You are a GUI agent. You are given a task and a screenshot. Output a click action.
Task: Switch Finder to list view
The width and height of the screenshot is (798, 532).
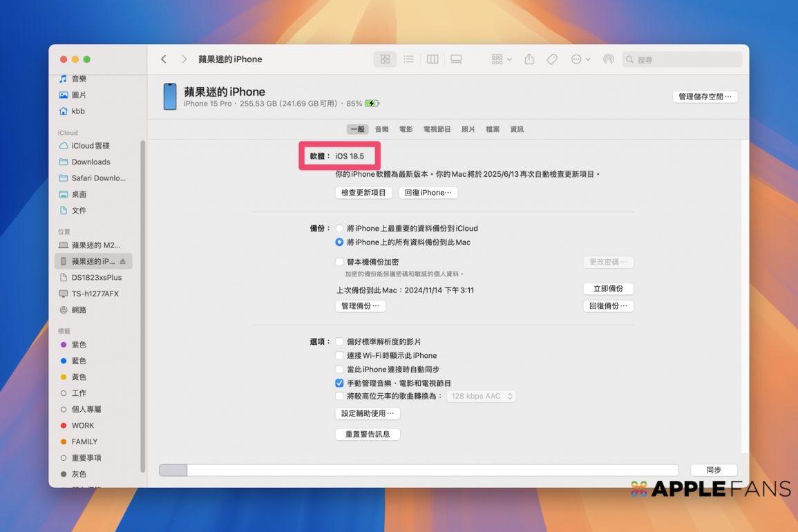tap(409, 59)
